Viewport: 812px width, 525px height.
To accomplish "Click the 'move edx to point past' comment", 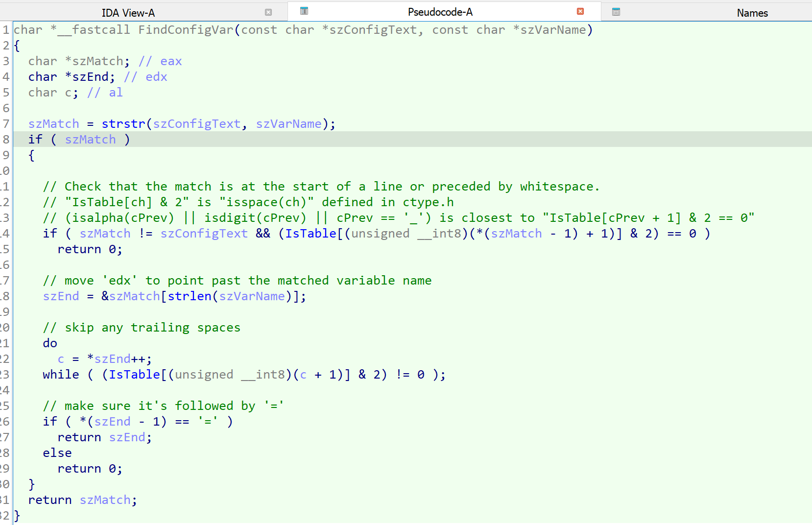I will (238, 281).
